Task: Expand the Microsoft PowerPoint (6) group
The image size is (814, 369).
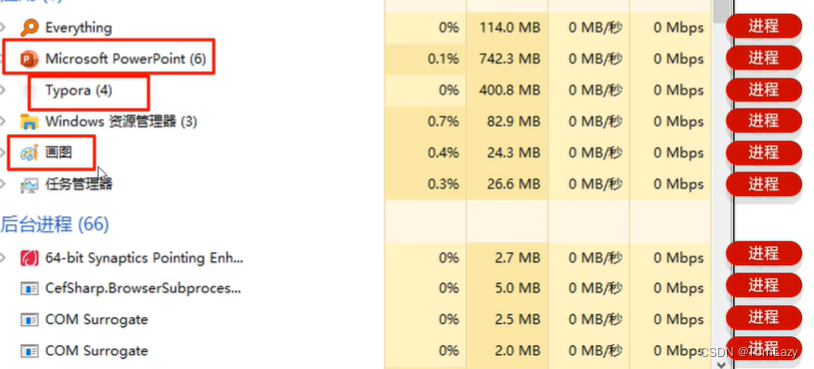Action: [x=3, y=59]
